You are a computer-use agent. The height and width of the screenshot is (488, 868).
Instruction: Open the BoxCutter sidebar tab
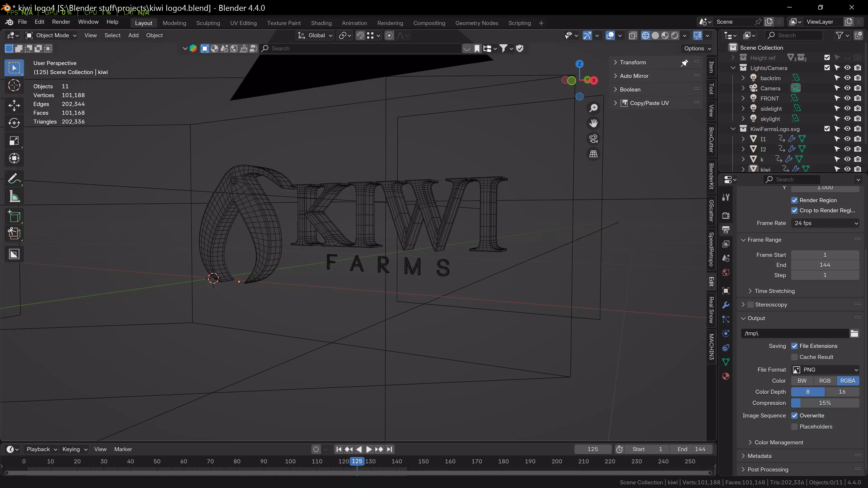click(711, 140)
